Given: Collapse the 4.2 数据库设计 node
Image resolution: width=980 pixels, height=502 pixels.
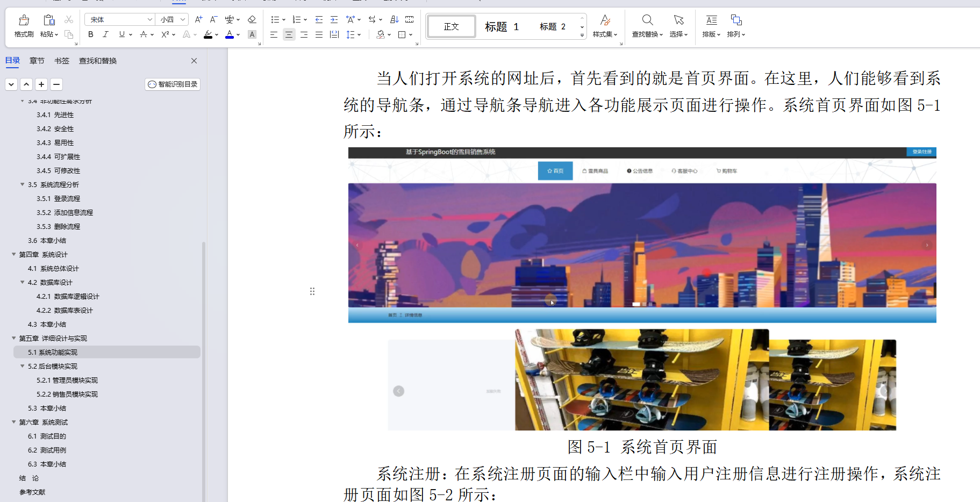Looking at the screenshot, I should tap(23, 282).
